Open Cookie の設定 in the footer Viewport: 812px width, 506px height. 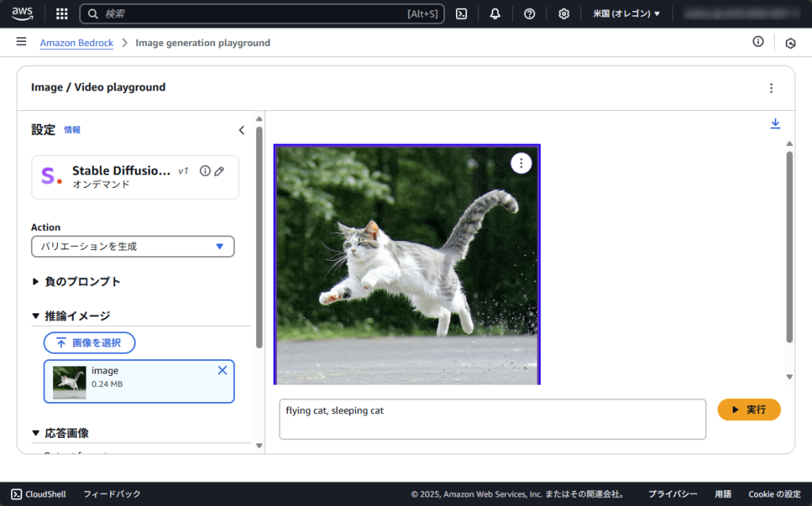pos(774,494)
